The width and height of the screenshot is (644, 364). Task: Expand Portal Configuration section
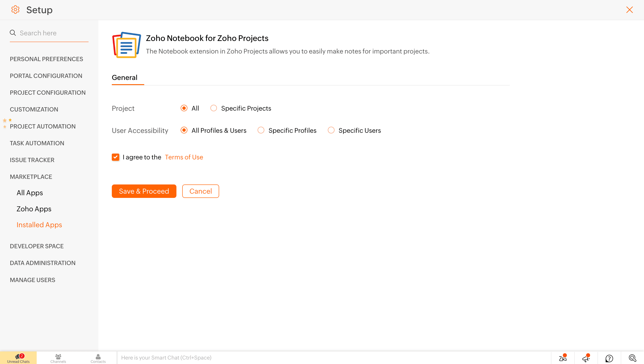click(46, 76)
